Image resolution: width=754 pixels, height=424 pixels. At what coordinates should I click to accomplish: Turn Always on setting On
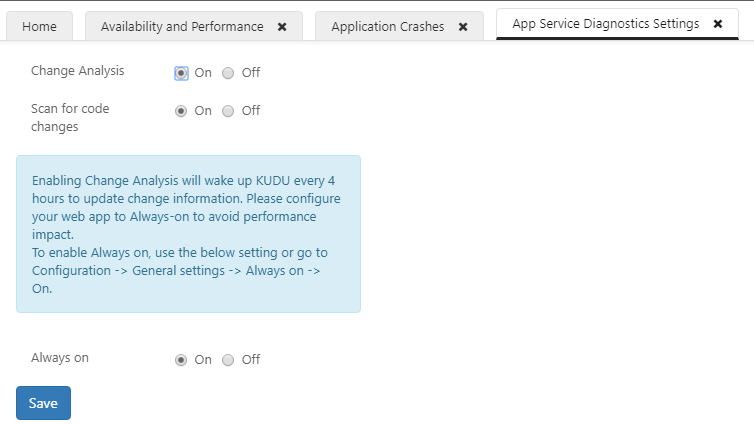tap(181, 360)
